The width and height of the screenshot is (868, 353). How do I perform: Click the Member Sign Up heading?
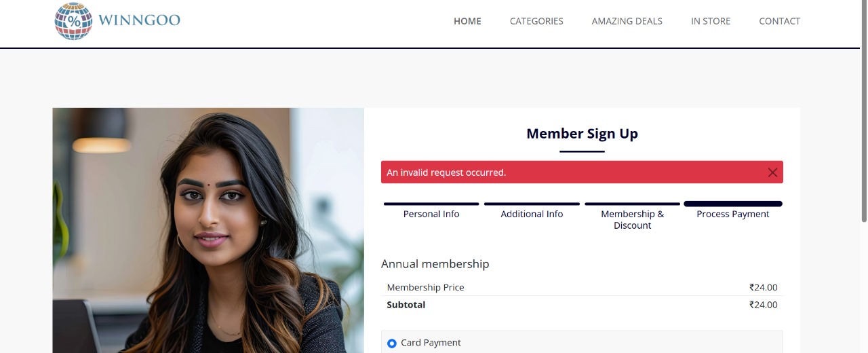coord(582,134)
